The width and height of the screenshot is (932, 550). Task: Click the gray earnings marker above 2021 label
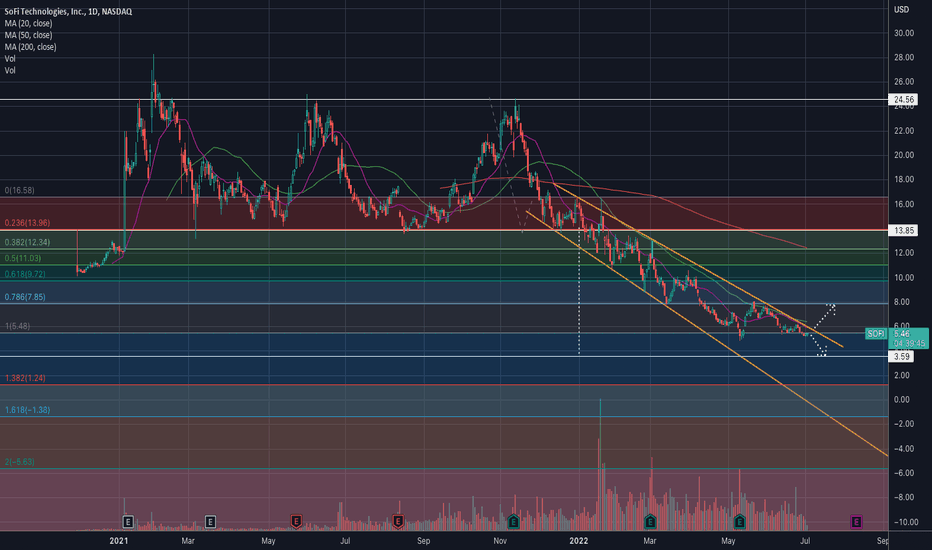click(x=128, y=522)
